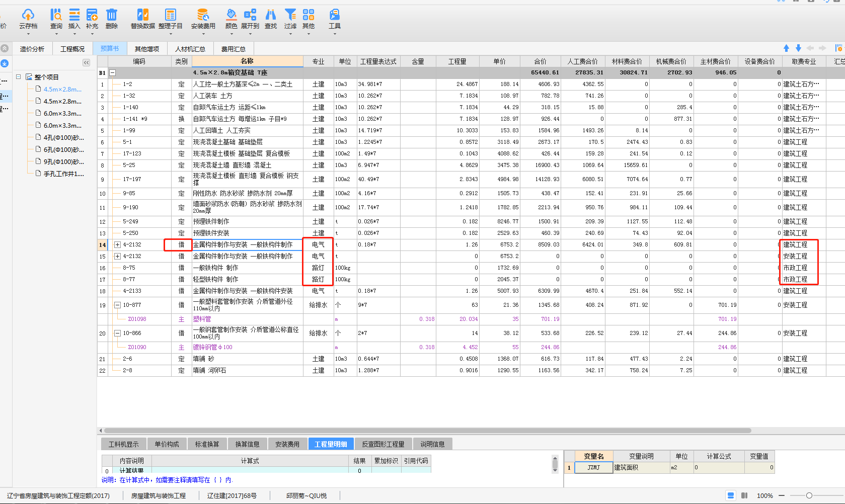Select 9孔(Φ100)砂 tree item
The image size is (845, 504).
pos(59,162)
